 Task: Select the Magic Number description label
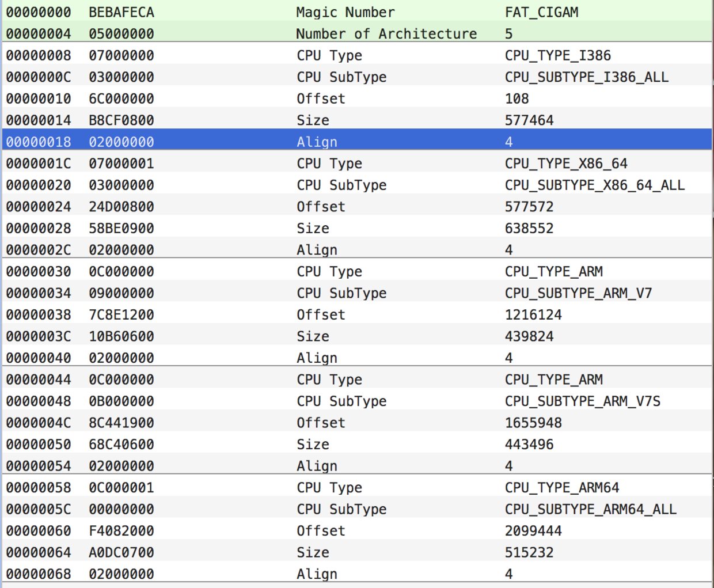[345, 12]
